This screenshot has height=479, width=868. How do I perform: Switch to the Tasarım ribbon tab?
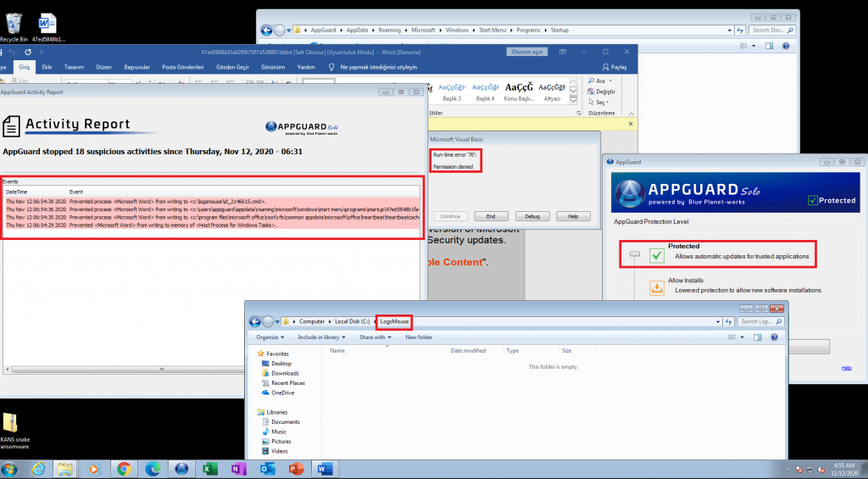point(75,67)
